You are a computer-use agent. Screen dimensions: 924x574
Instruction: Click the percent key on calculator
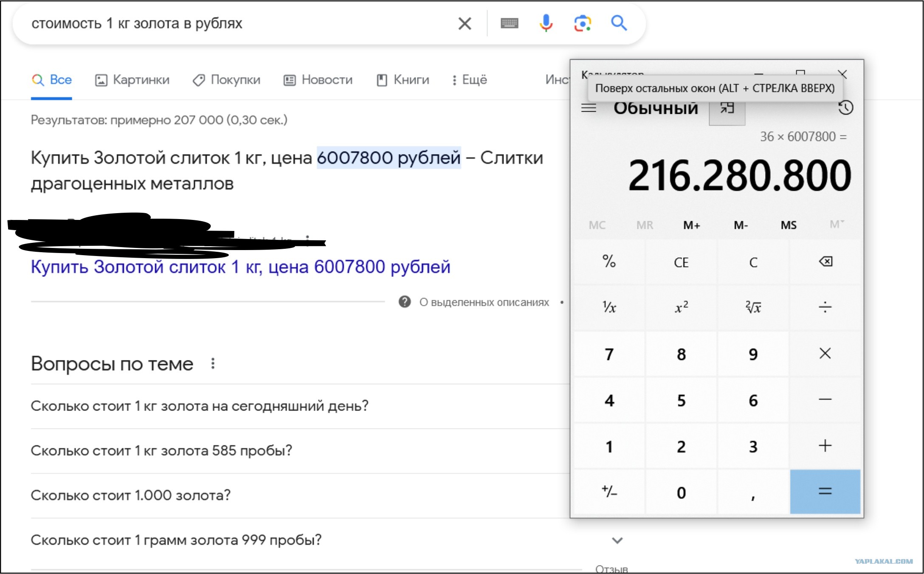(x=609, y=262)
